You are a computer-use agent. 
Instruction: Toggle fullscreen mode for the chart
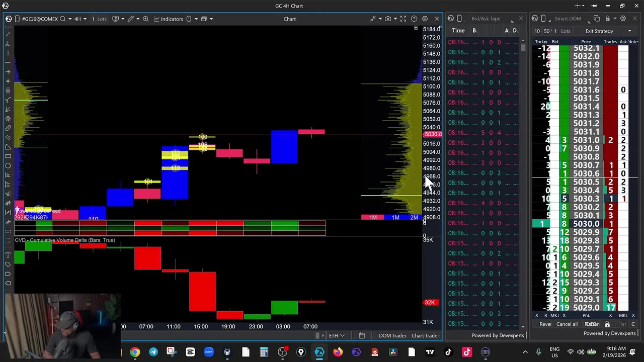403,19
